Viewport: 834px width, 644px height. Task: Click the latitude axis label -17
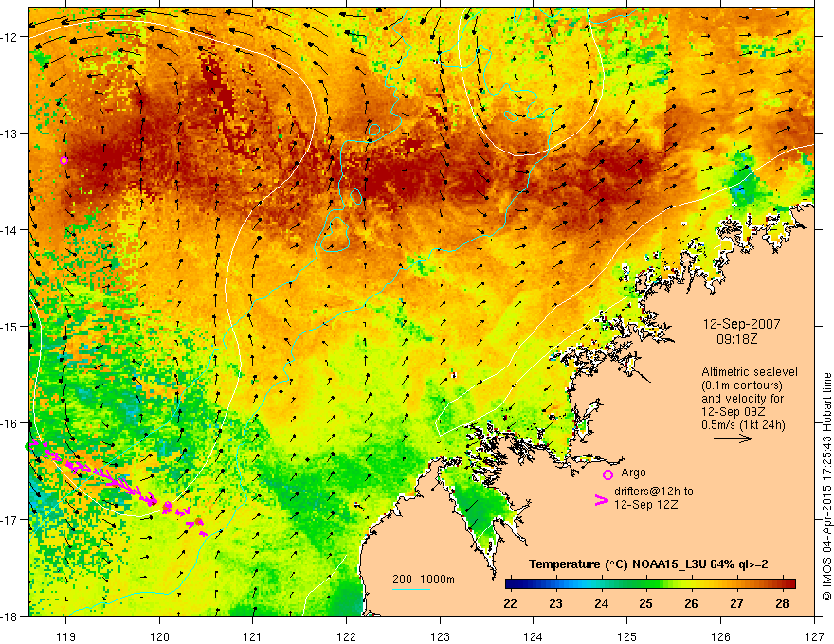[10, 520]
